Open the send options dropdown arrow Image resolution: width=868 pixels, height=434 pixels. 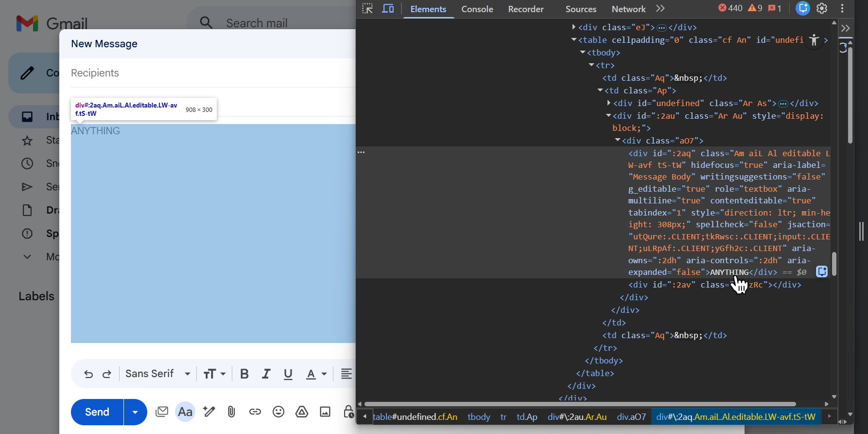pyautogui.click(x=135, y=412)
